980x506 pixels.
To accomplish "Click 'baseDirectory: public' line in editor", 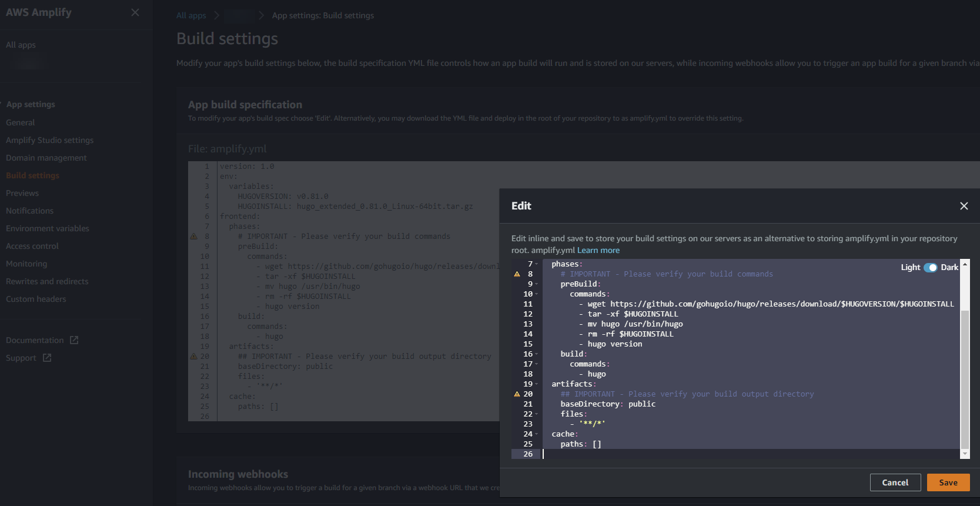I will (608, 404).
